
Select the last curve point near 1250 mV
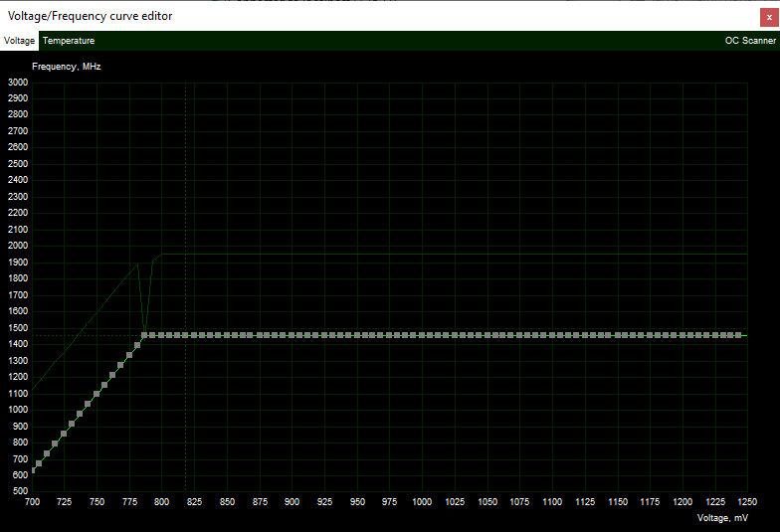pos(739,335)
